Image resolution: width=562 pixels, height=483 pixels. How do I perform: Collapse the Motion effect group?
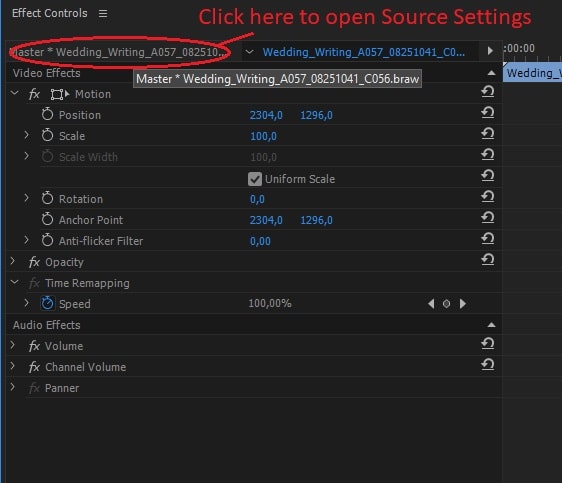(x=15, y=94)
